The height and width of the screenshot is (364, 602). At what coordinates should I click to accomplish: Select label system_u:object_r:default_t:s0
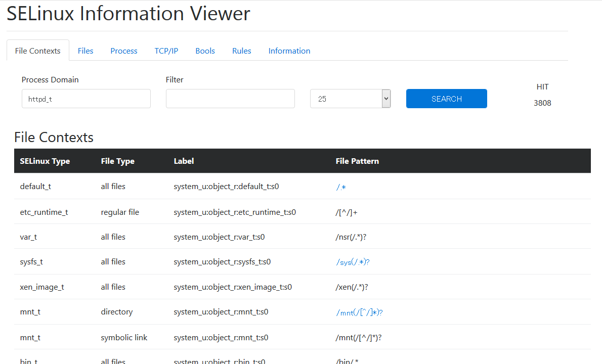(226, 187)
